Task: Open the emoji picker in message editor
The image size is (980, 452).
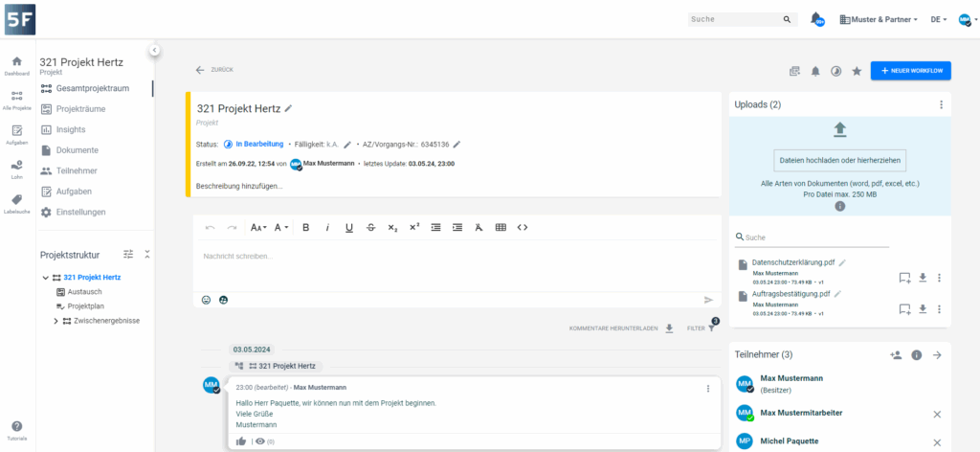Action: 206,300
